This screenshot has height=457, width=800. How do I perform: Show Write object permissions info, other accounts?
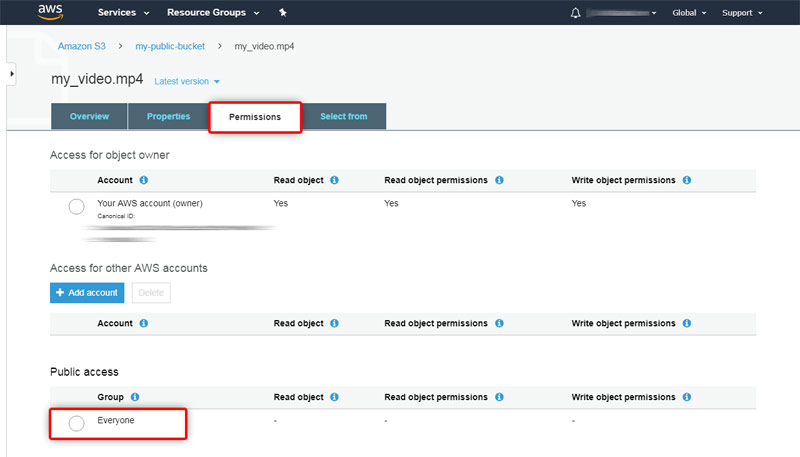[x=687, y=323]
